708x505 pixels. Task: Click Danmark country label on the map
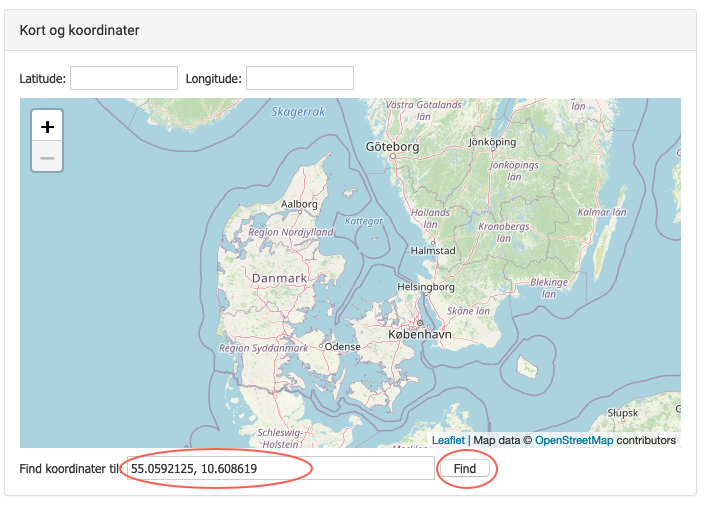coord(279,278)
